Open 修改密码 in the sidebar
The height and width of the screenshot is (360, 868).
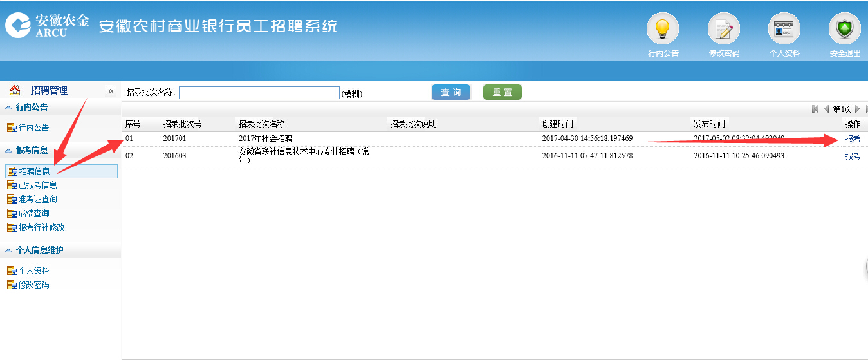tap(33, 285)
